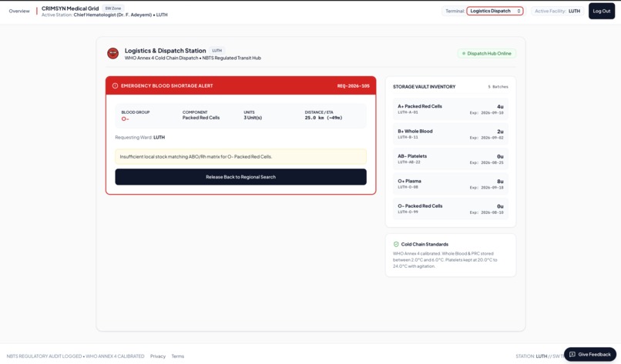Click the Requesting Ward LUTH text

pos(139,137)
